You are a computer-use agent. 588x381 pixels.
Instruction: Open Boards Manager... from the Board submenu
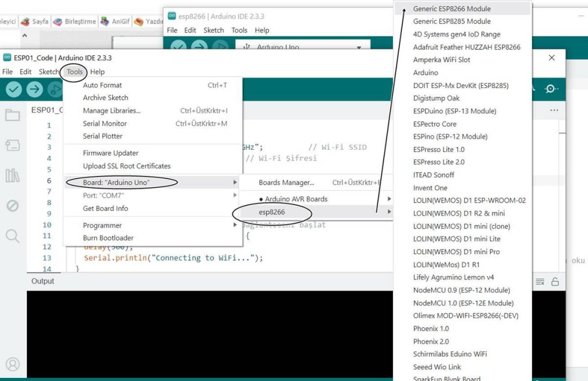pyautogui.click(x=317, y=183)
